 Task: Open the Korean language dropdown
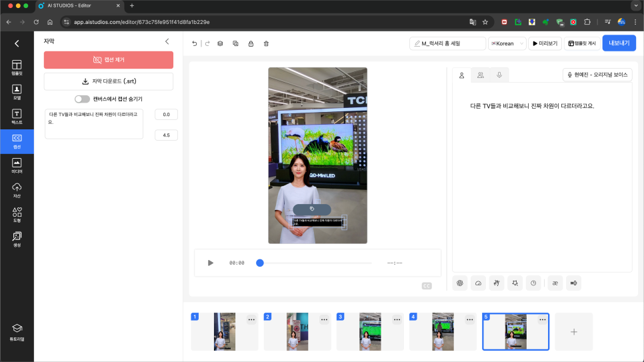(507, 43)
